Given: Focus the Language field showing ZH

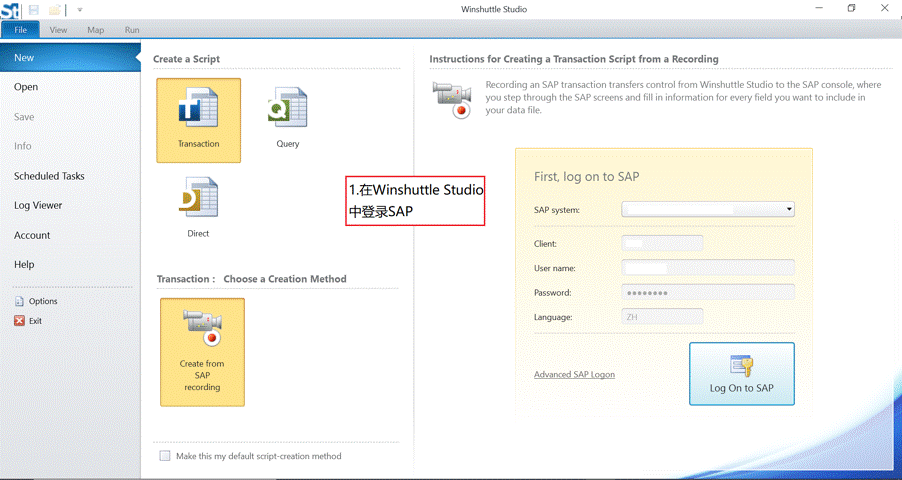Looking at the screenshot, I should click(x=662, y=317).
